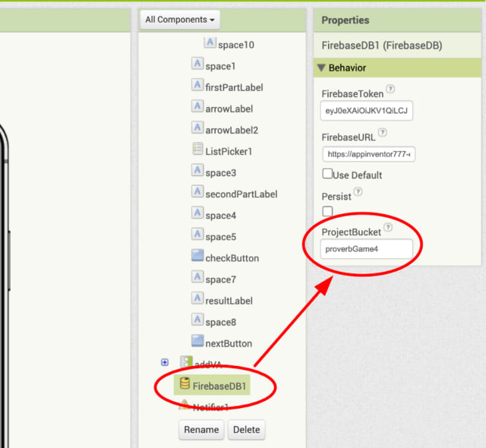Collapse the Behavior properties section

(x=322, y=68)
